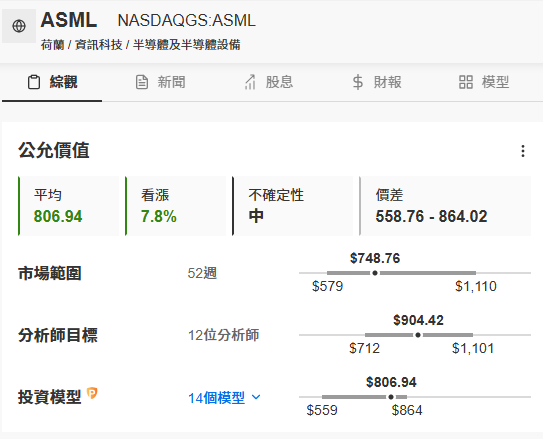This screenshot has height=439, width=543.
Task: Click the dollar icon on 財報 tab
Action: click(358, 82)
